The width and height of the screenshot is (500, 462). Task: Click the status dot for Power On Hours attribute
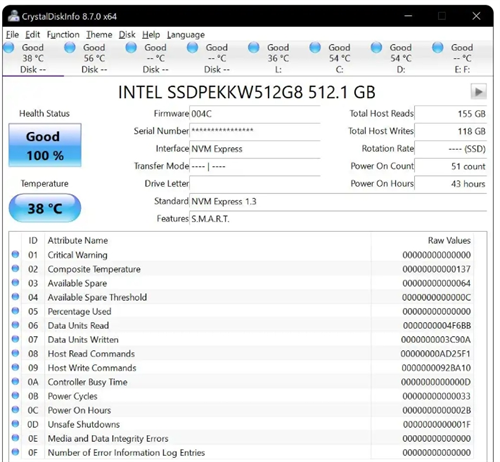click(x=15, y=410)
